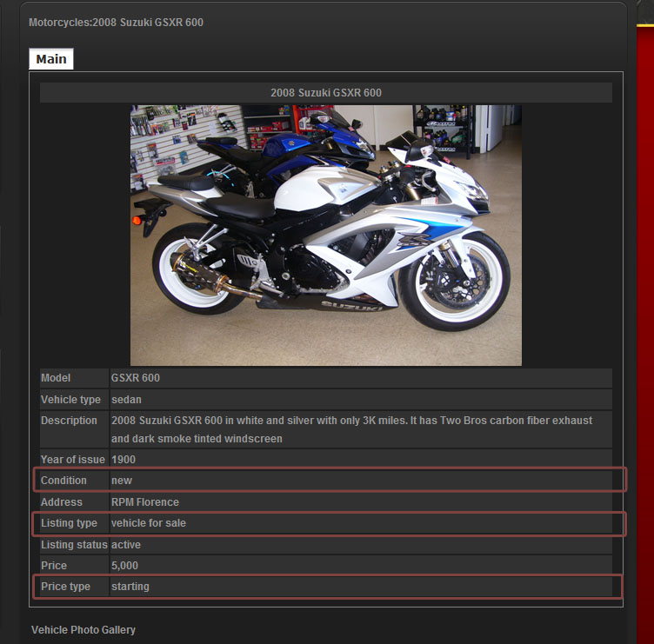The height and width of the screenshot is (644, 654).
Task: Click the description text about Two Bros exhaust
Action: [x=351, y=429]
